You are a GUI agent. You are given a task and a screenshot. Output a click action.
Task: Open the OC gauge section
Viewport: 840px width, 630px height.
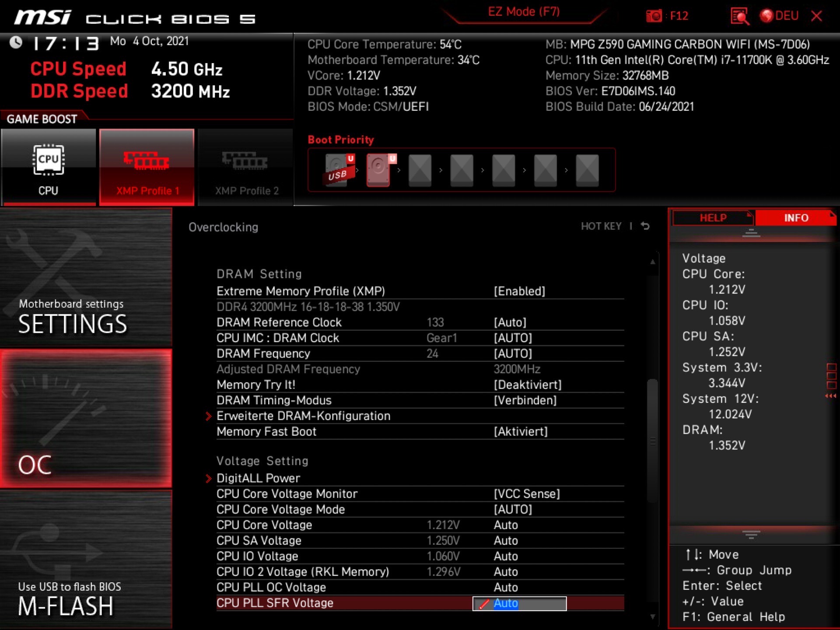86,418
